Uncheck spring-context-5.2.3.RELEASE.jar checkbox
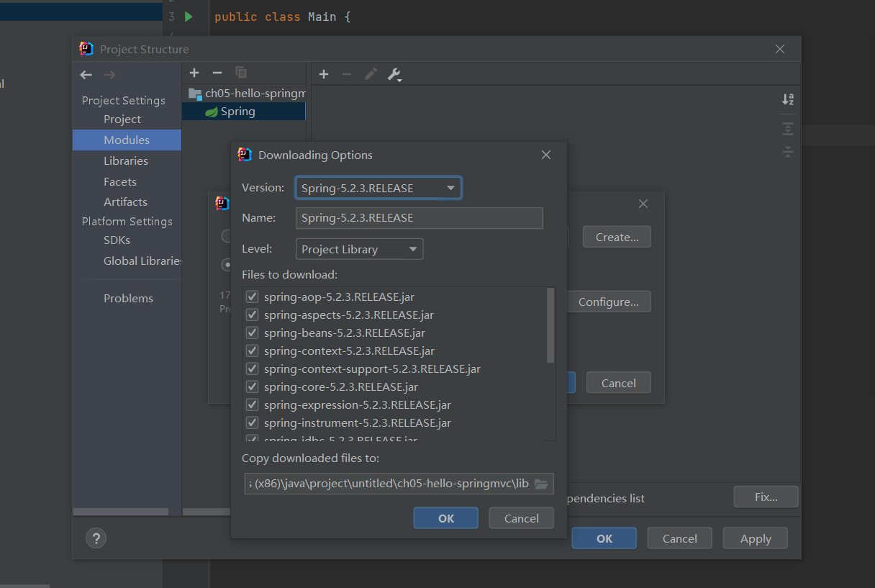Screen dimensions: 875x588 252,350
